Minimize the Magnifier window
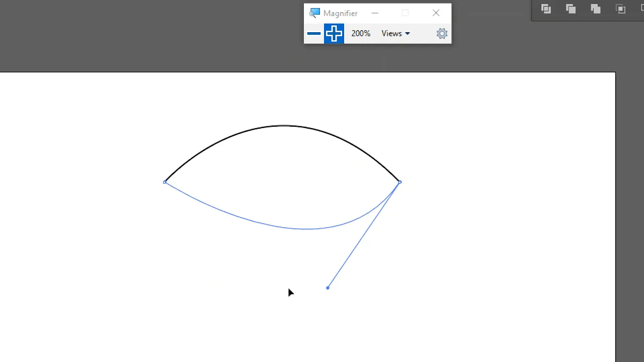The height and width of the screenshot is (362, 644). pyautogui.click(x=375, y=13)
